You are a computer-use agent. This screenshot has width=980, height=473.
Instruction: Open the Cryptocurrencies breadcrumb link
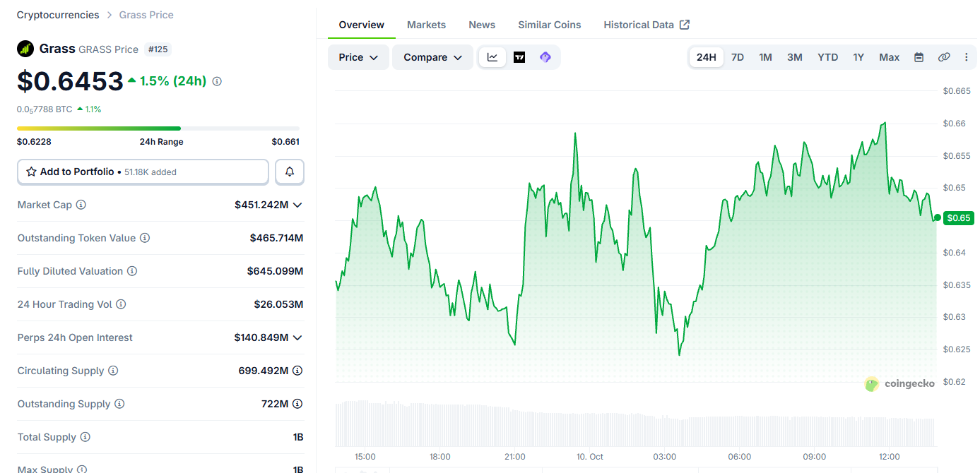(x=58, y=15)
